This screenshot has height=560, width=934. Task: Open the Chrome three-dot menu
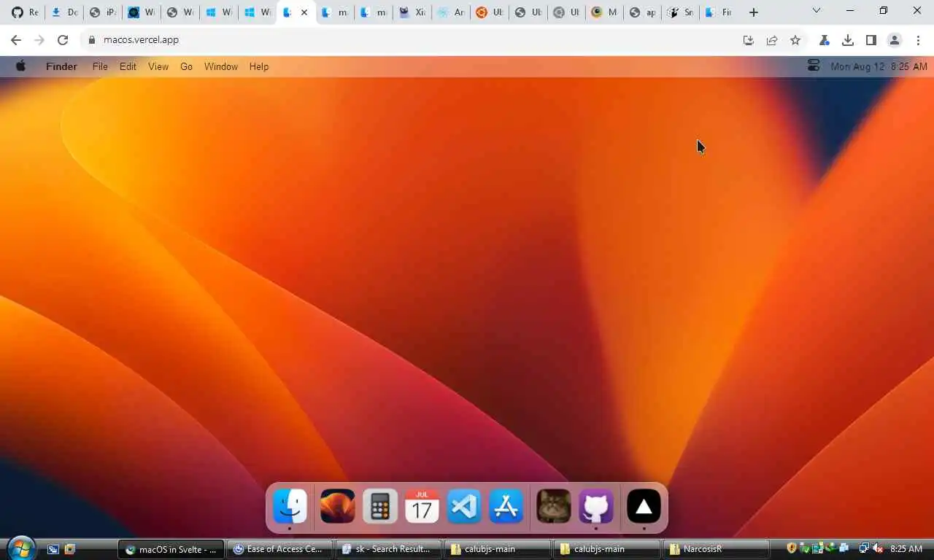point(918,40)
